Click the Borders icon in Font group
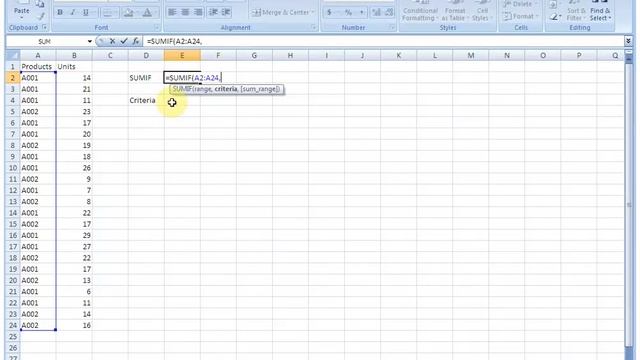This screenshot has height=360, width=640. point(107,13)
